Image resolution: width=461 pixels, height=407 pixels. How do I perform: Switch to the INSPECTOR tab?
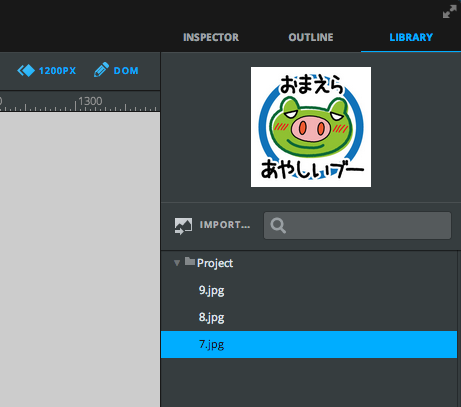(211, 37)
